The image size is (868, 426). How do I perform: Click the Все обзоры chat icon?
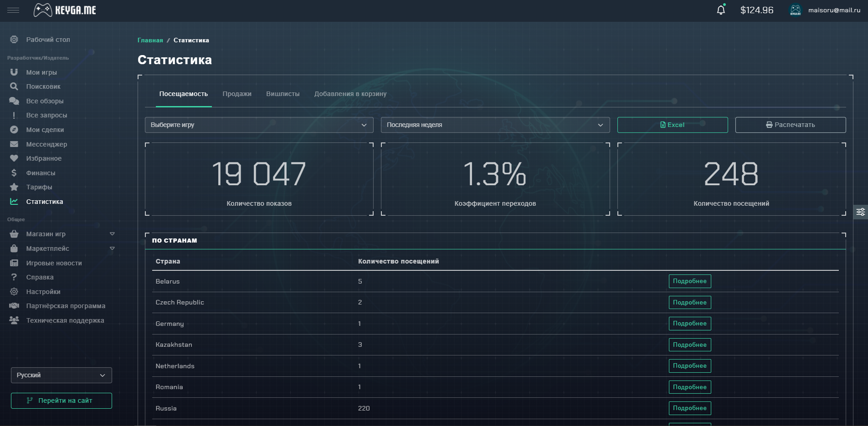[x=14, y=101]
